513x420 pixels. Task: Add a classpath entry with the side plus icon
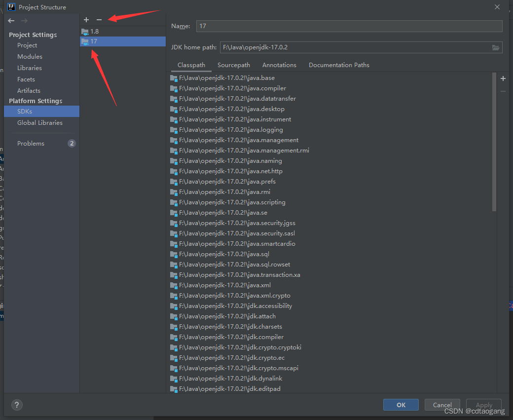point(503,78)
